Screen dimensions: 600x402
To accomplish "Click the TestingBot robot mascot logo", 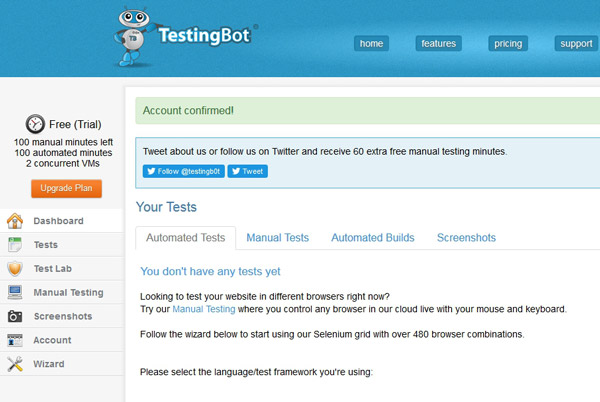I will [135, 37].
